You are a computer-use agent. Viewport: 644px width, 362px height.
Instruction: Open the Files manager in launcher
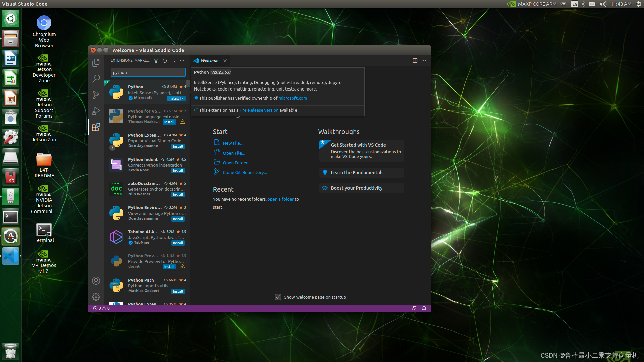tap(11, 39)
